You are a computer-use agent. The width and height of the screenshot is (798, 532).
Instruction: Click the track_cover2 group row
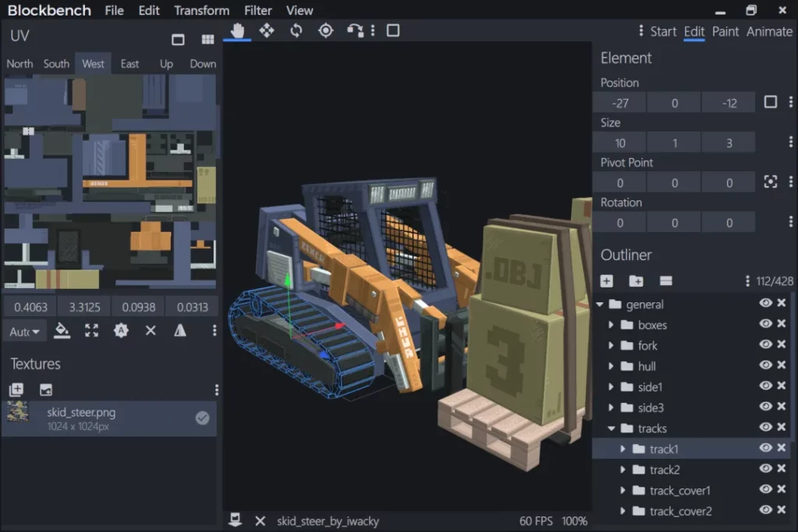pos(692,511)
